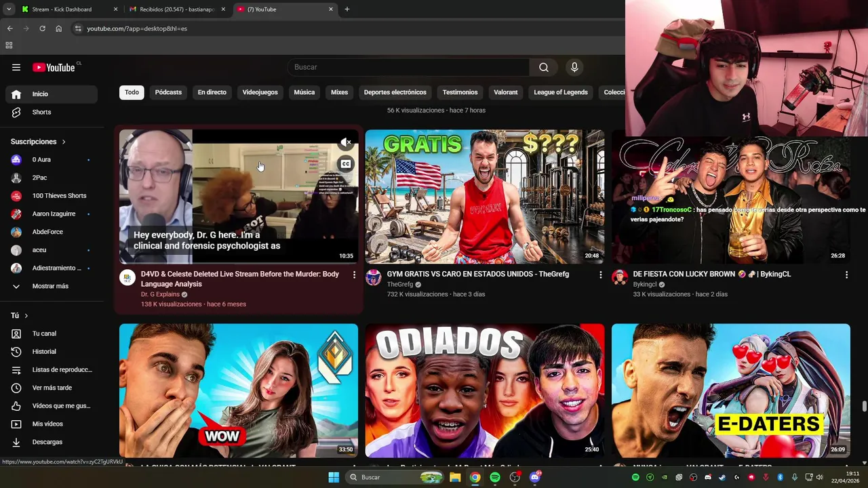Open Videos que me gustan
868x488 pixels.
click(x=52, y=406)
